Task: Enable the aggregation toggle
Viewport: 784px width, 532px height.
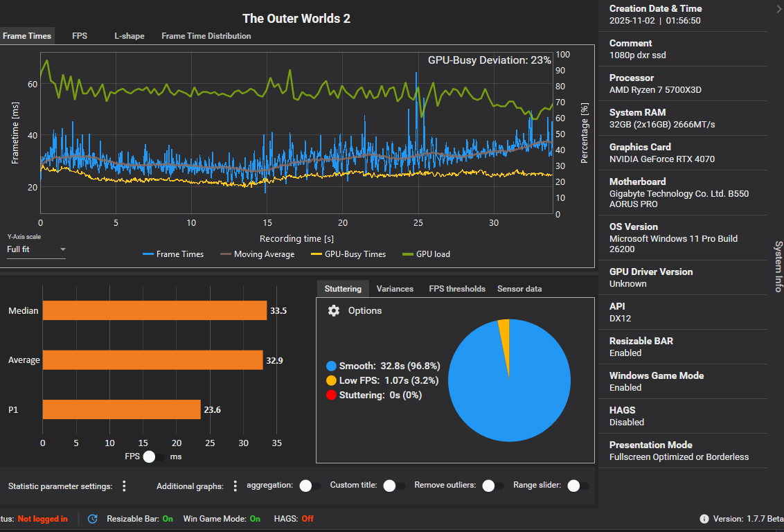Action: [310, 486]
